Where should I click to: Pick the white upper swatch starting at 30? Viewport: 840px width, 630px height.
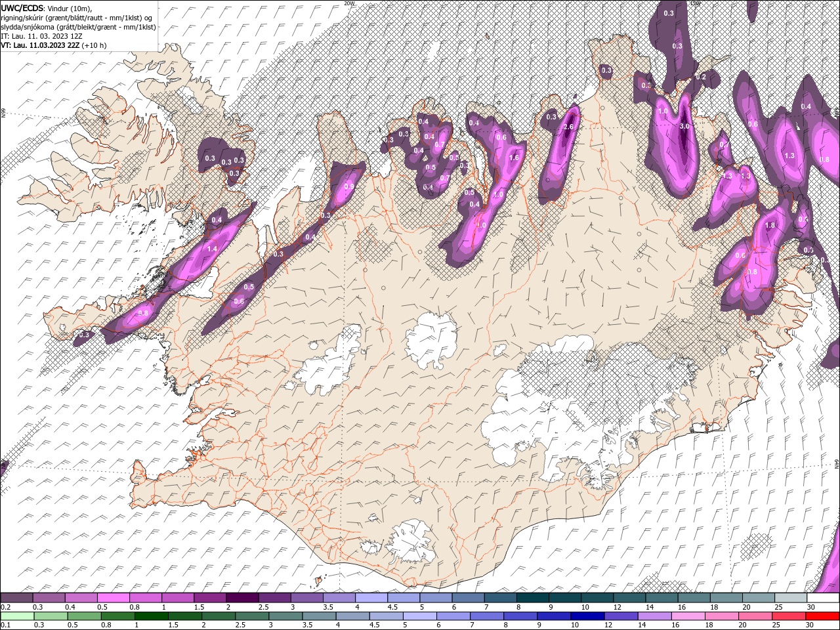click(x=822, y=598)
